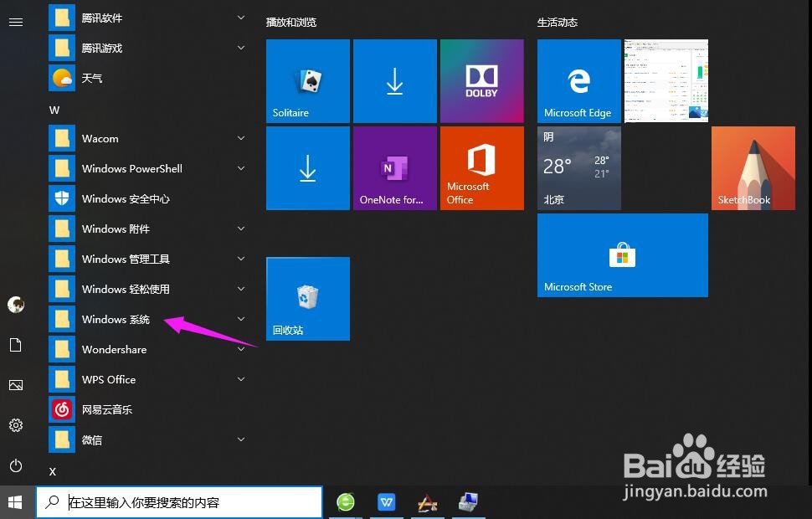Open the screenshot thumbnail tile beside Edge

[666, 81]
